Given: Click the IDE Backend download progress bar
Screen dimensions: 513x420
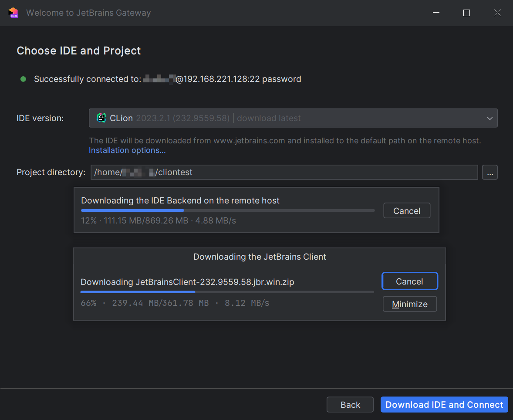Looking at the screenshot, I should pos(227,210).
